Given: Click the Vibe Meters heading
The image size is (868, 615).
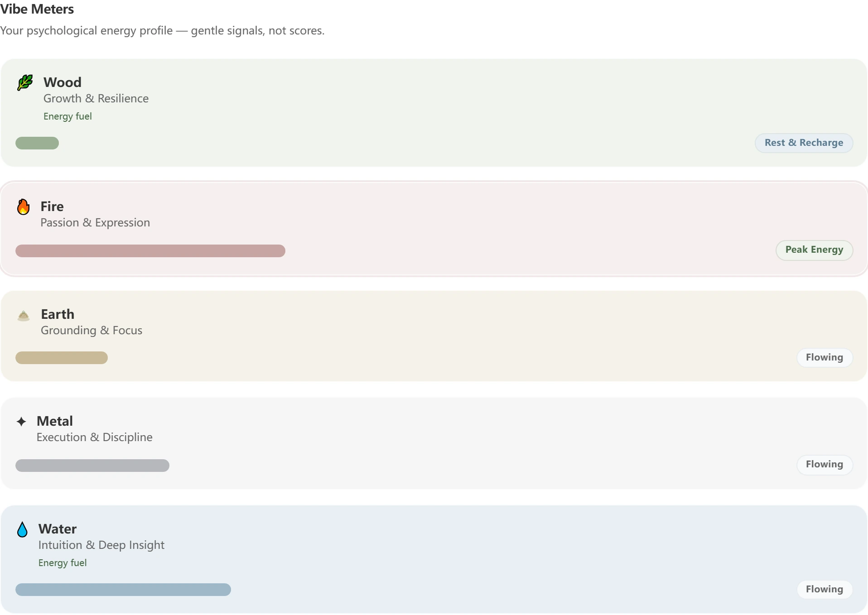Looking at the screenshot, I should click(x=37, y=9).
